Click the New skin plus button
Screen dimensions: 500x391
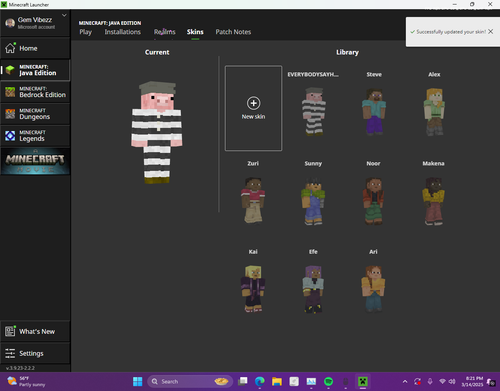pos(253,103)
